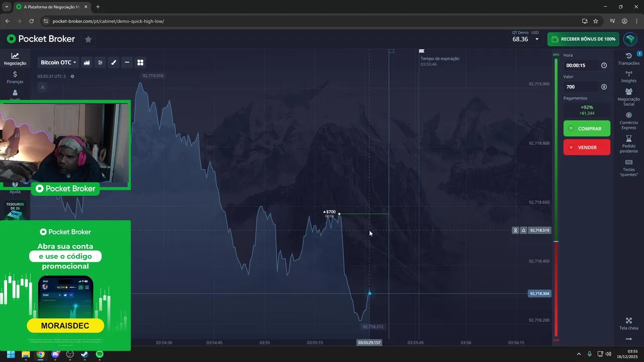
Task: Click the current price 92,718.304 label
Action: (539, 293)
